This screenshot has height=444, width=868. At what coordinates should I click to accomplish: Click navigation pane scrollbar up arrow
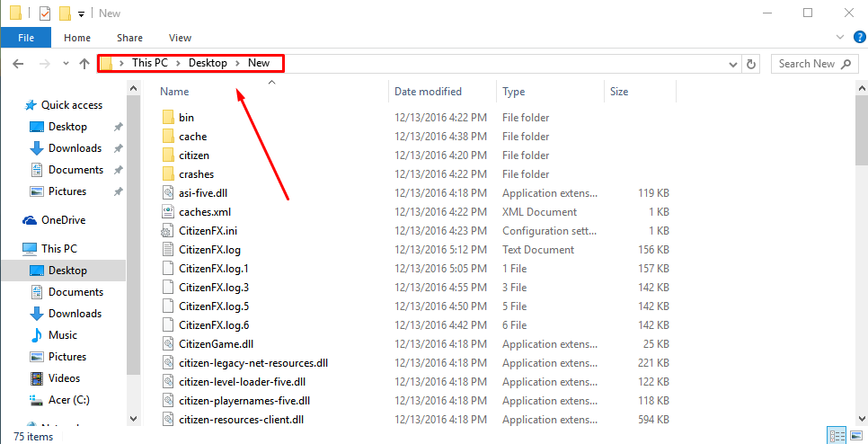(133, 89)
